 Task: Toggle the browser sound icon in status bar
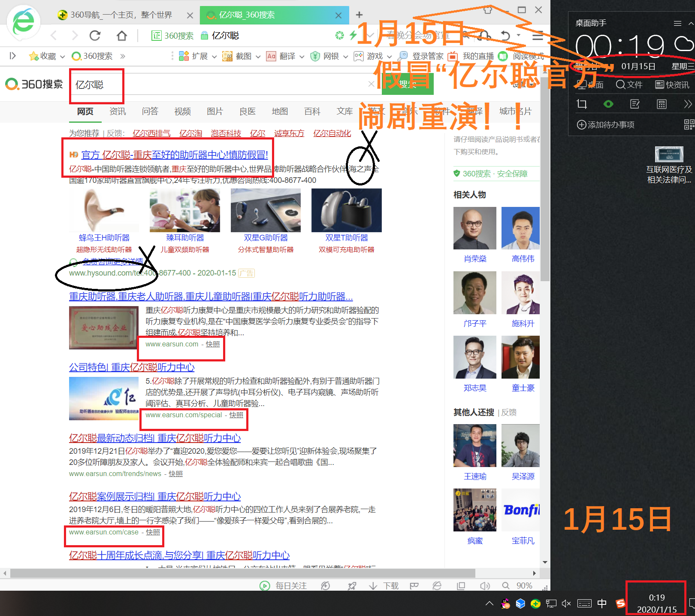(x=485, y=586)
